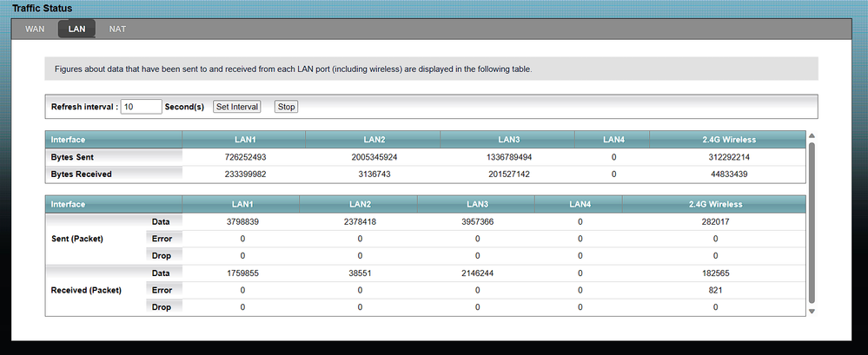Screen dimensions: 868x355
Task: Select the Bytes Sent row label
Action: pos(72,157)
